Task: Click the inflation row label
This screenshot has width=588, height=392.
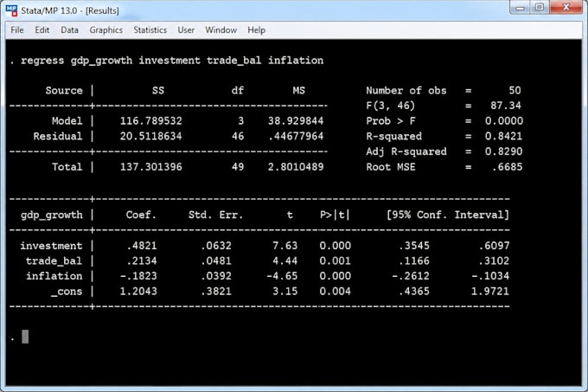Action: coord(54,276)
